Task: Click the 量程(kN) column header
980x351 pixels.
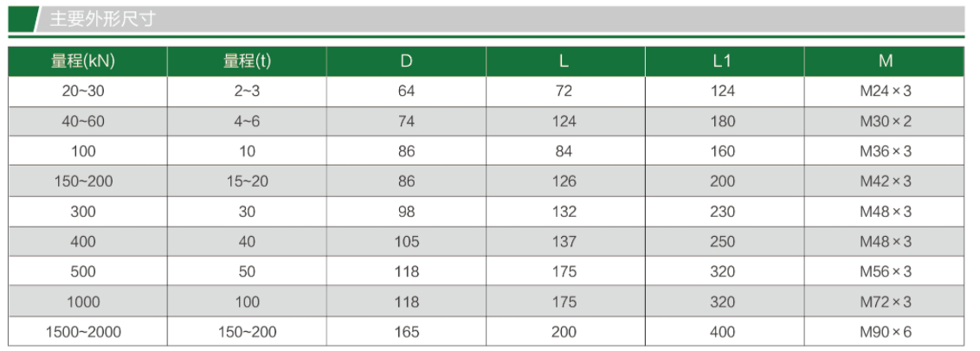Action: click(84, 61)
